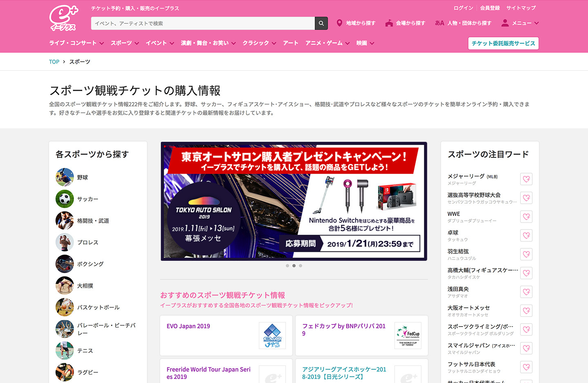Click the FedCup logo thumbnail
This screenshot has width=588, height=383.
[408, 336]
